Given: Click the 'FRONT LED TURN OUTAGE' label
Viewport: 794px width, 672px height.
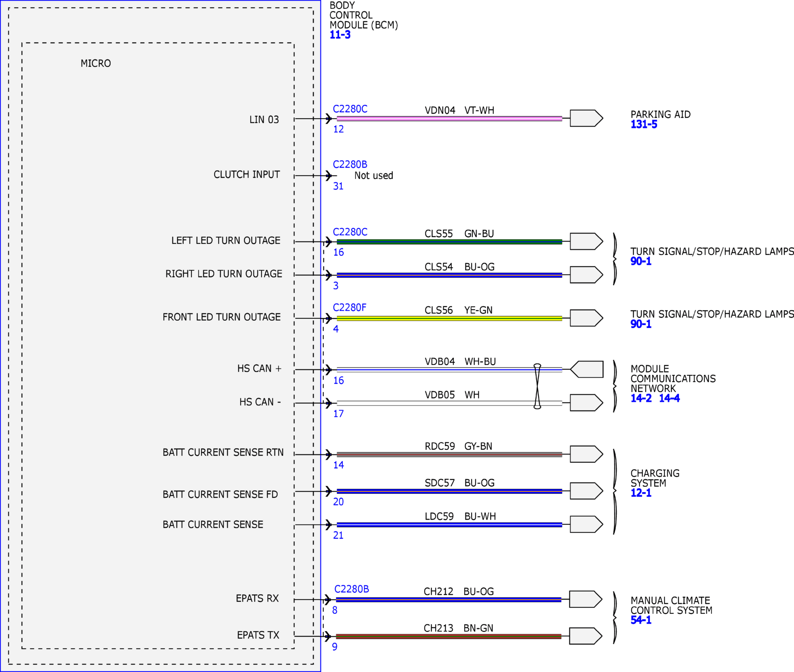Looking at the screenshot, I should 221,317.
